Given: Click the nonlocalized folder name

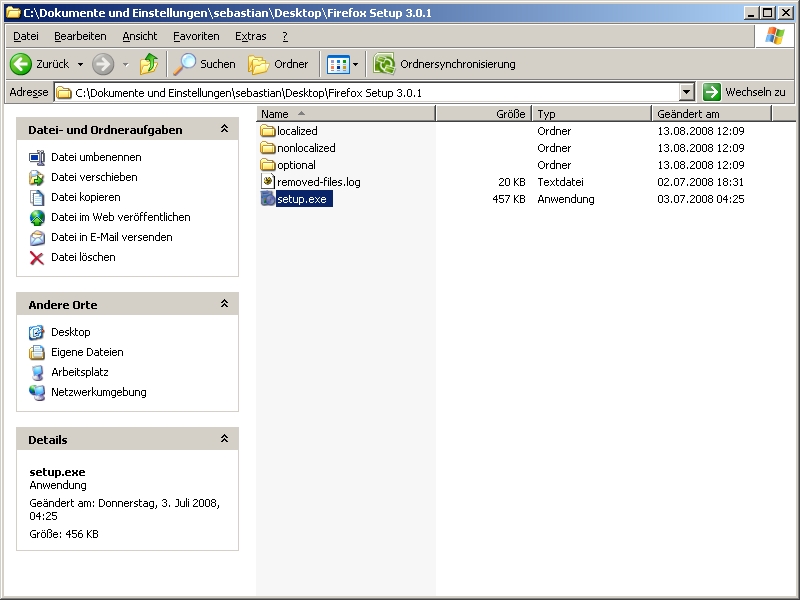Looking at the screenshot, I should coord(306,148).
